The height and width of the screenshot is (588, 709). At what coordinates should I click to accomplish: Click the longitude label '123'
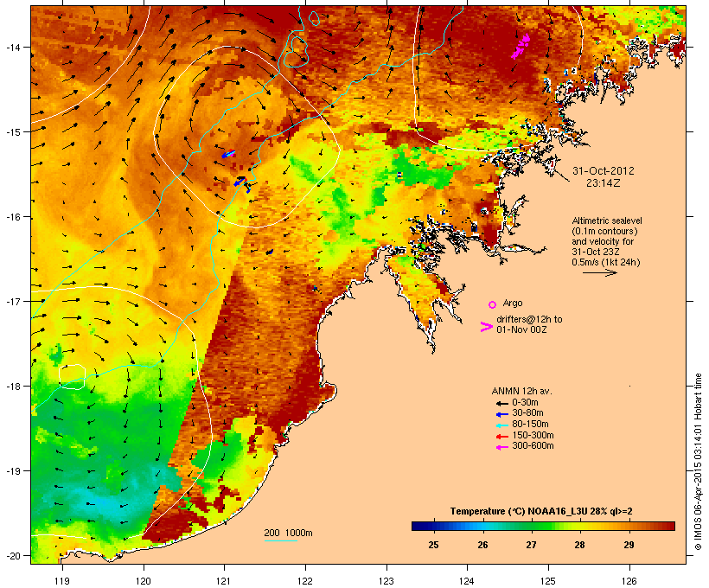tap(386, 581)
